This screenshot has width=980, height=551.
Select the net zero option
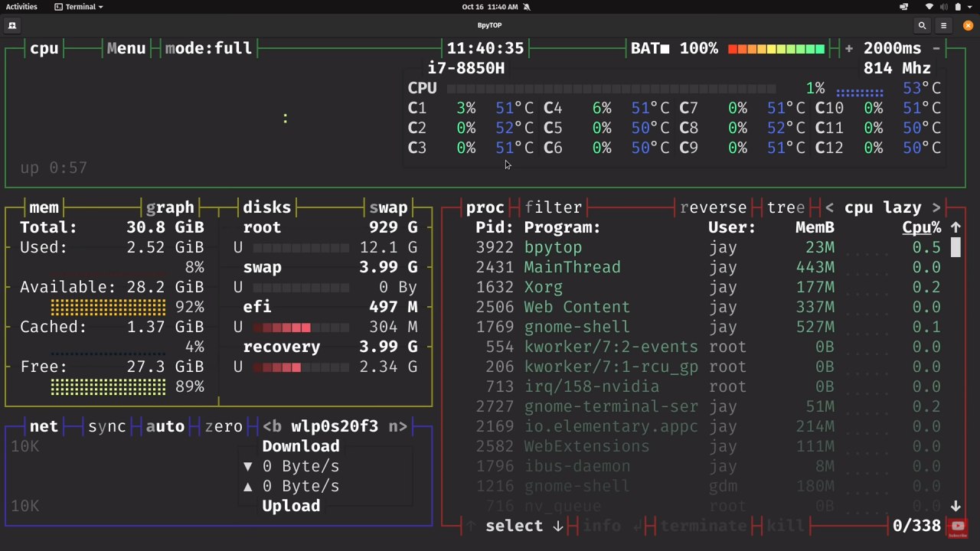point(224,426)
